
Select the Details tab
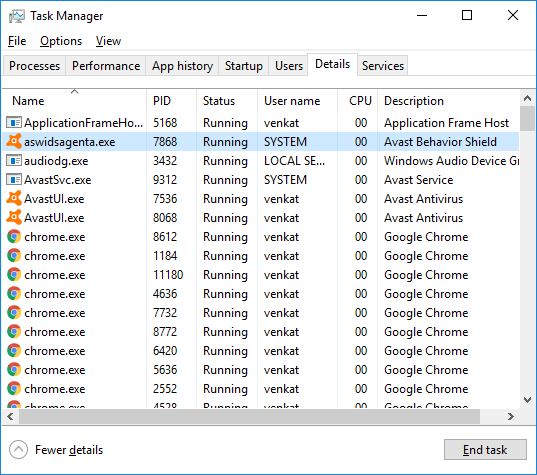coord(333,64)
